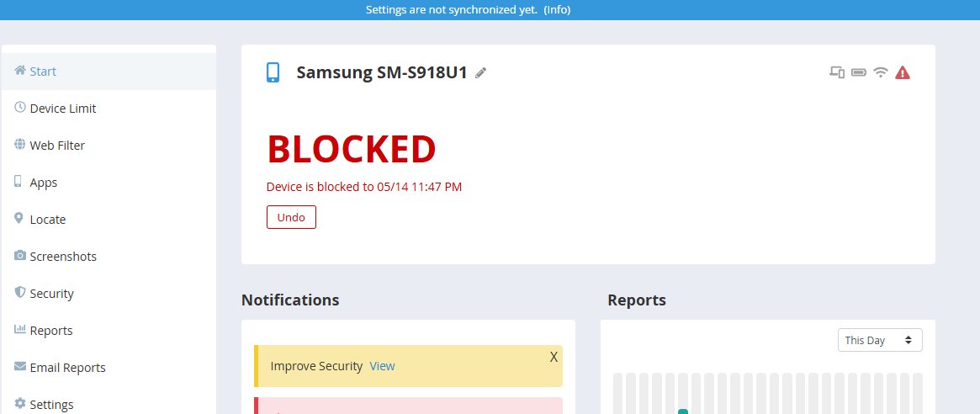Image resolution: width=980 pixels, height=414 pixels.
Task: Edit device name with pencil icon
Action: click(x=480, y=73)
